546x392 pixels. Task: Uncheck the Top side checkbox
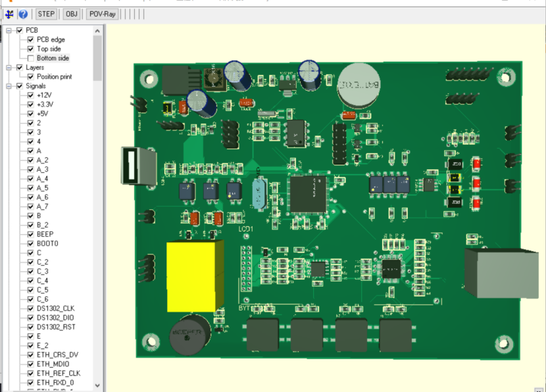pyautogui.click(x=31, y=49)
